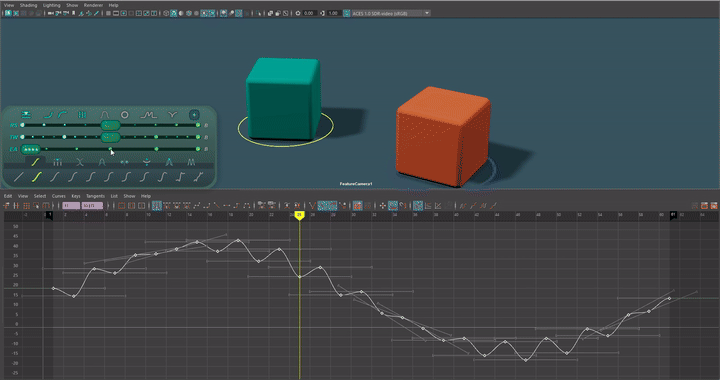Click the Move Nearest Picked Key tool icon

[x=6, y=206]
